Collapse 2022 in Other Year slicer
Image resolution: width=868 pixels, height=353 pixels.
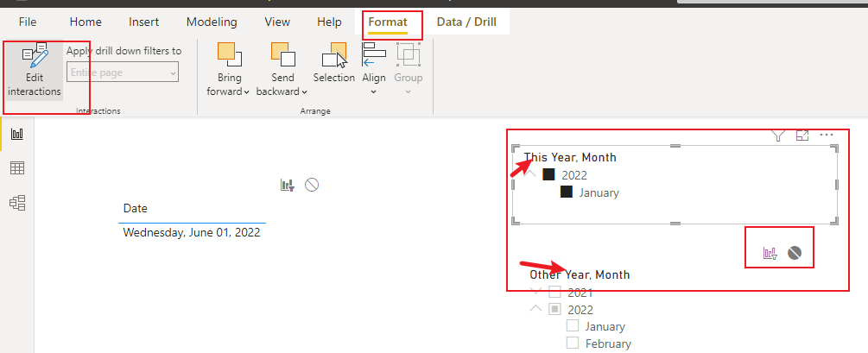(535, 308)
